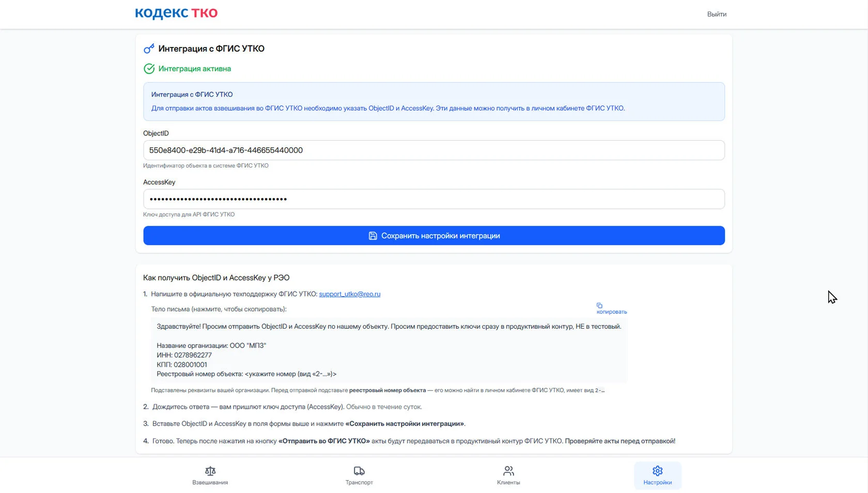Click the email body text to copy
The width and height of the screenshot is (868, 493).
click(389, 350)
